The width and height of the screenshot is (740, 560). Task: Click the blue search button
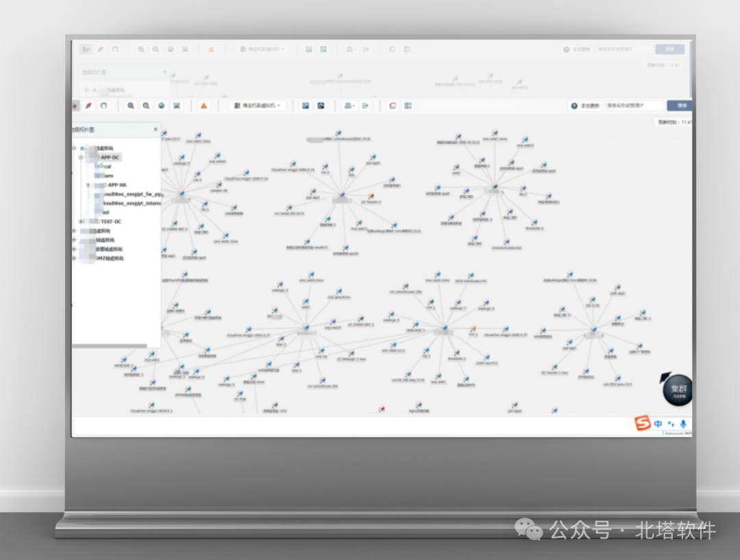tap(680, 106)
